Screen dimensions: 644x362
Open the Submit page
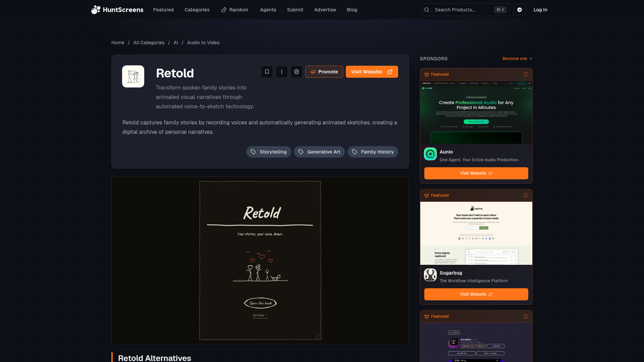point(295,10)
